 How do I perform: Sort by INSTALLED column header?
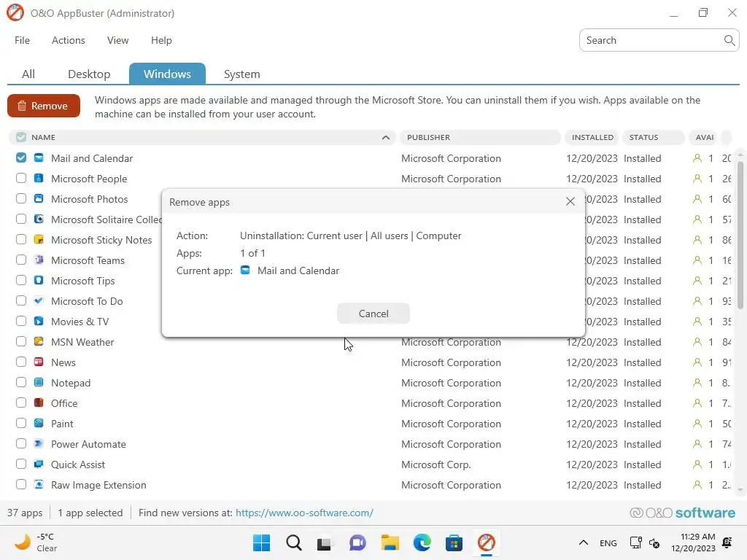pos(592,137)
